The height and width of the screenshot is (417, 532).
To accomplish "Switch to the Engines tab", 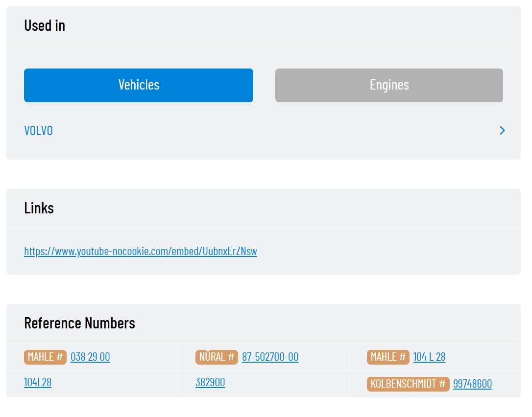I will point(389,85).
